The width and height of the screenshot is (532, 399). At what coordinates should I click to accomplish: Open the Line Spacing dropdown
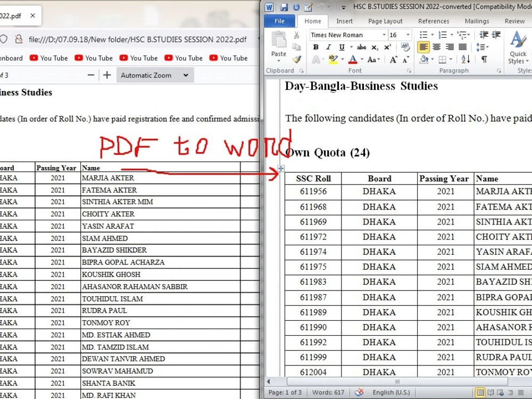pyautogui.click(x=482, y=47)
